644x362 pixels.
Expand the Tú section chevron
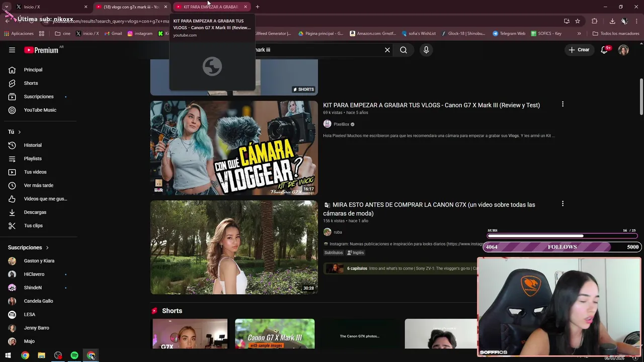[19, 132]
